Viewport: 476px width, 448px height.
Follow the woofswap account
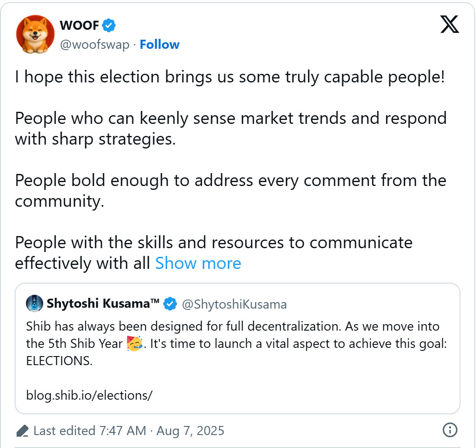[159, 44]
